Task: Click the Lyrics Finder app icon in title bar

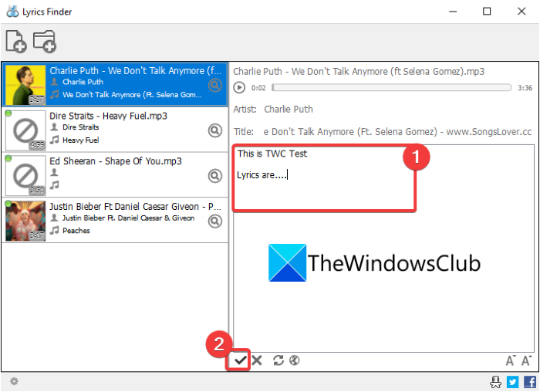Action: (13, 12)
